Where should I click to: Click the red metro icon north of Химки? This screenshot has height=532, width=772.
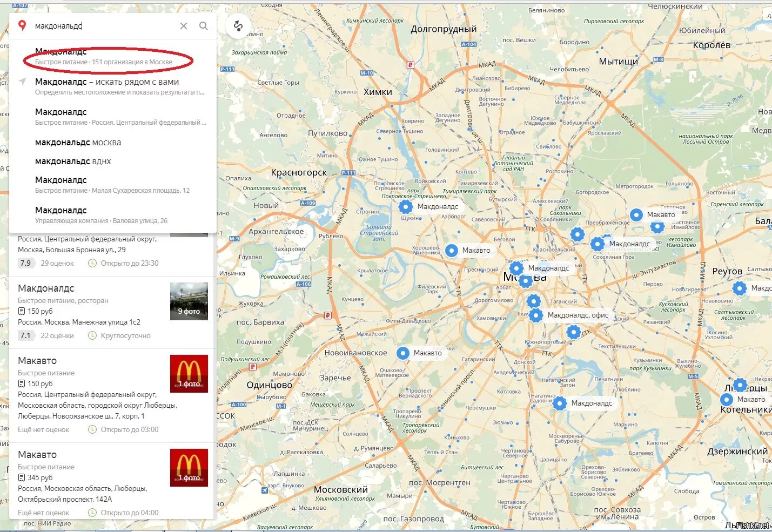tap(410, 65)
